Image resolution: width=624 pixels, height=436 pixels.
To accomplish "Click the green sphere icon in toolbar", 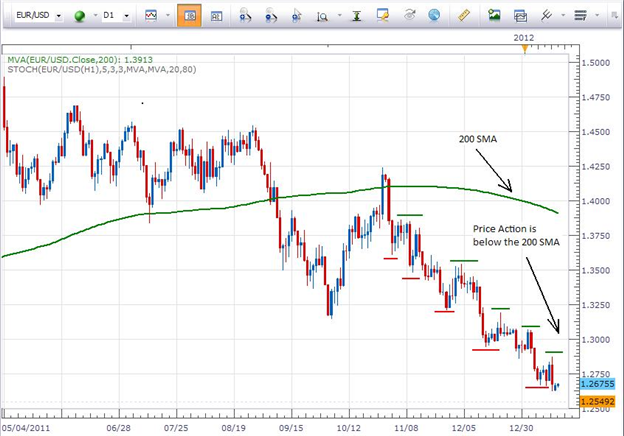I will coord(80,16).
